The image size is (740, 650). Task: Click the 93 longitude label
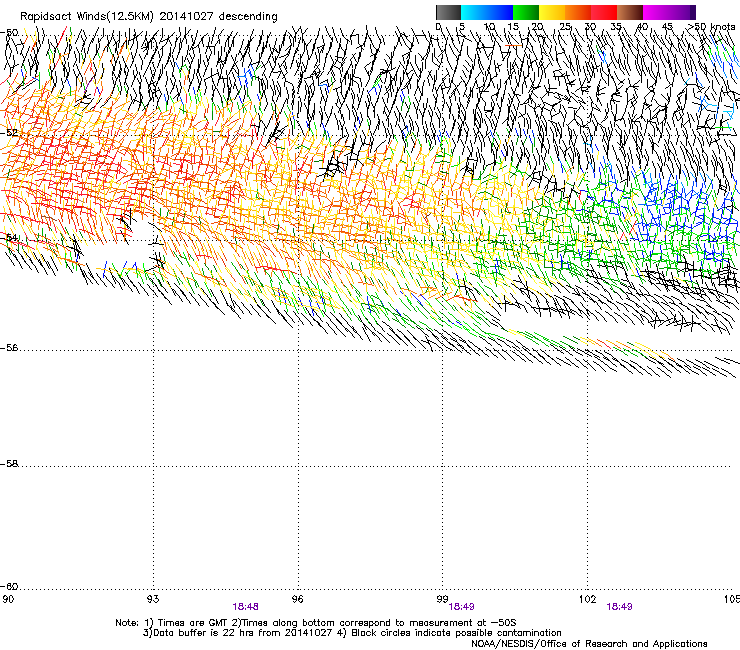(x=153, y=599)
